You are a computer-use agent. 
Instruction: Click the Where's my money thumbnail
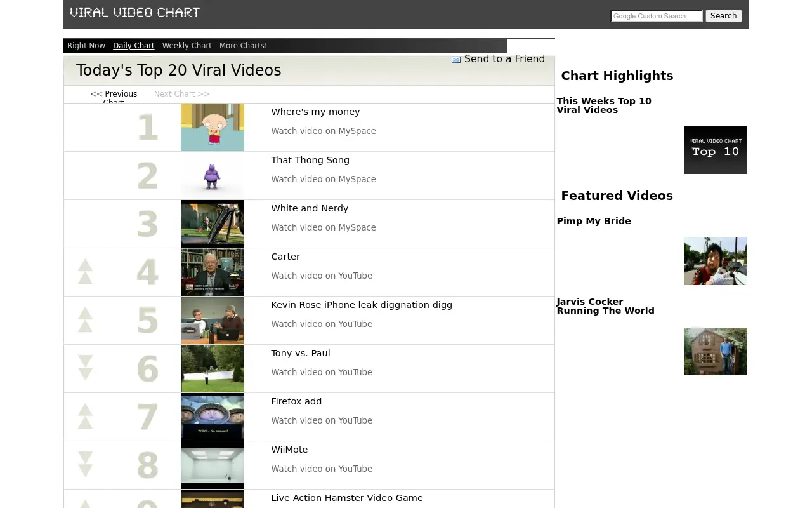(213, 127)
